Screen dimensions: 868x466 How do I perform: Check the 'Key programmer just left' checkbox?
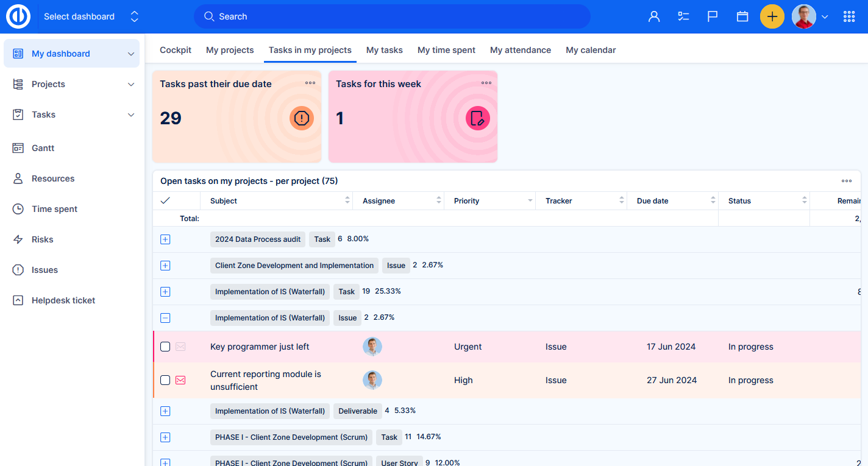[165, 347]
